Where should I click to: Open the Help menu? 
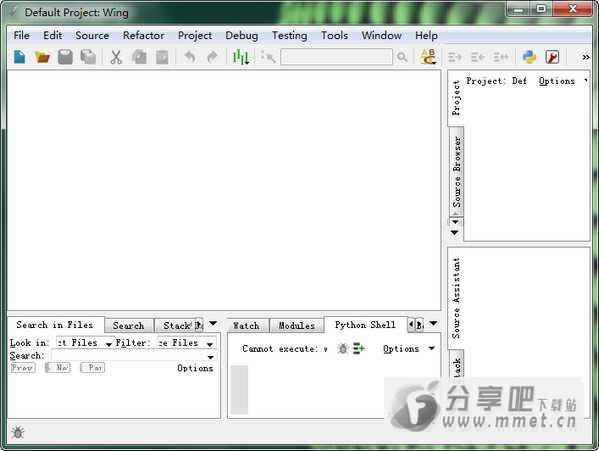point(426,36)
